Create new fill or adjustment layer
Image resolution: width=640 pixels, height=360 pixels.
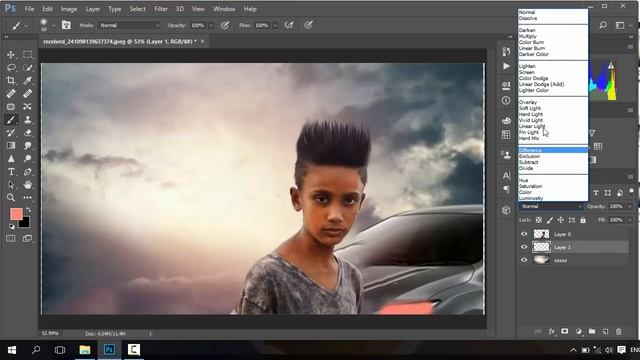[x=578, y=331]
